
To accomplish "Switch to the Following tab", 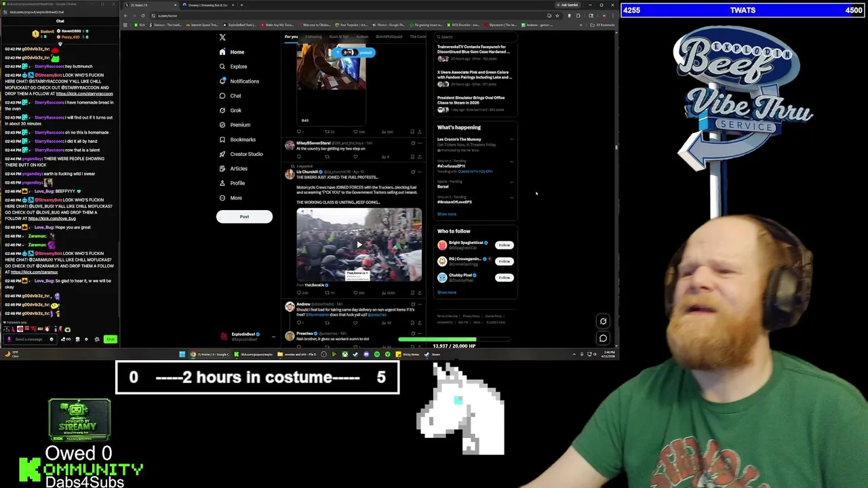I will pyautogui.click(x=313, y=37).
